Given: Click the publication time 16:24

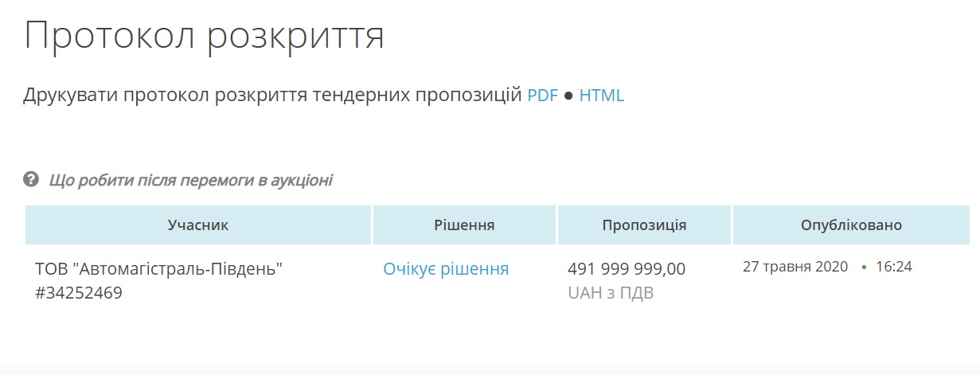Looking at the screenshot, I should [x=894, y=267].
